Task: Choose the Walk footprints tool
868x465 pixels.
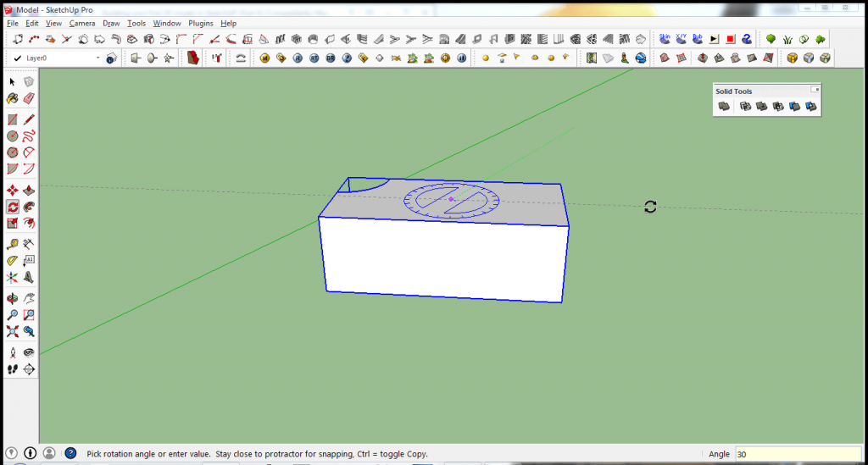Action: pos(12,369)
